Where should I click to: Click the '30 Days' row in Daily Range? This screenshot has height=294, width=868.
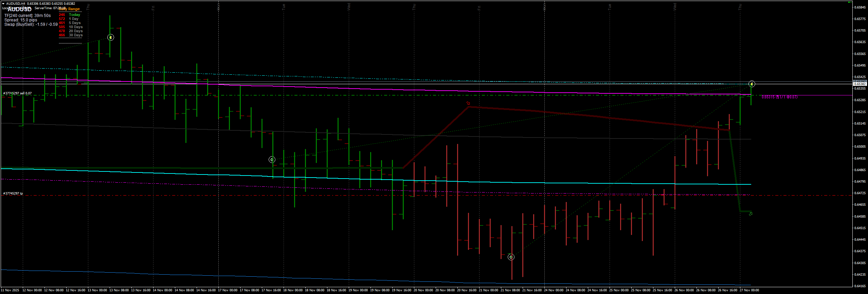pyautogui.click(x=76, y=35)
